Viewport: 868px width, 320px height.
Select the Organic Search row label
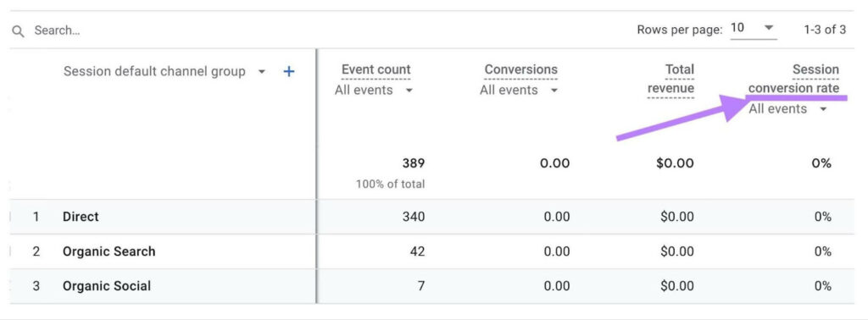click(109, 251)
